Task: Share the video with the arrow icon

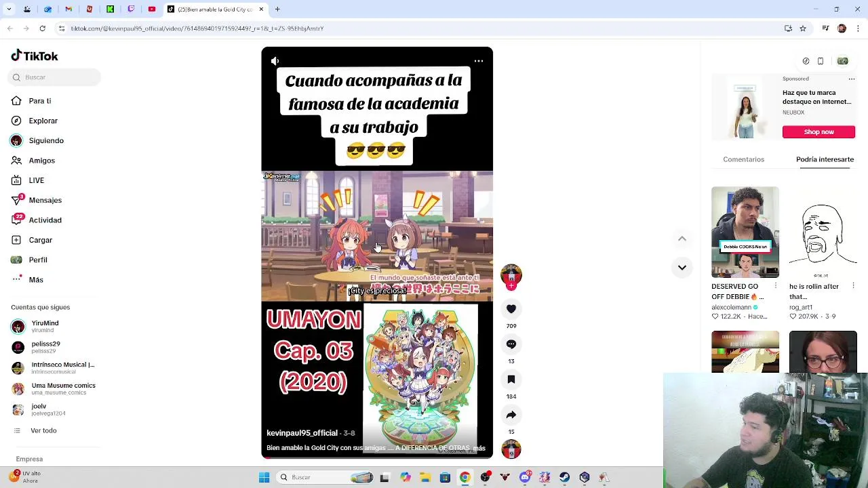Action: point(511,415)
